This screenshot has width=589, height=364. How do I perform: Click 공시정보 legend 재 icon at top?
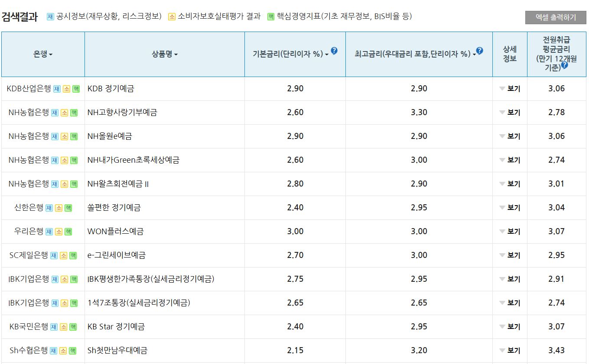(50, 17)
